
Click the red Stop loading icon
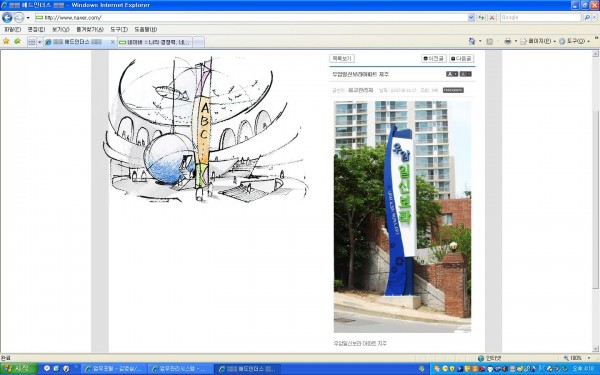point(492,18)
